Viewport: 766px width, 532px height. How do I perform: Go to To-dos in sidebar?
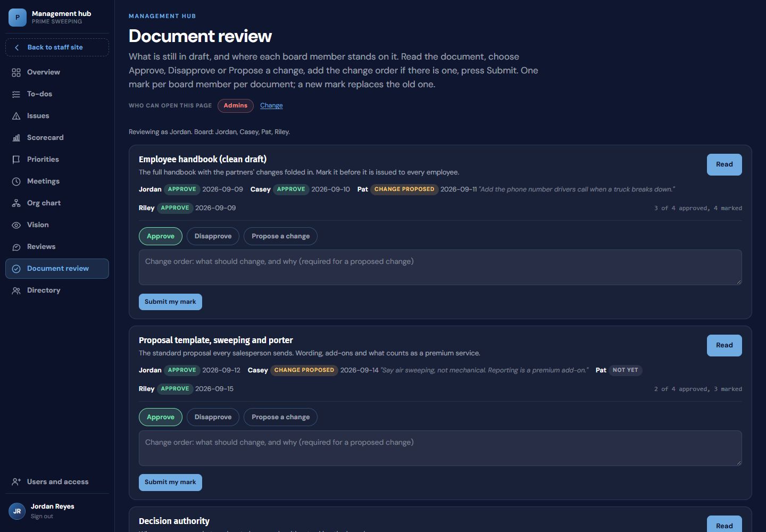click(57, 94)
